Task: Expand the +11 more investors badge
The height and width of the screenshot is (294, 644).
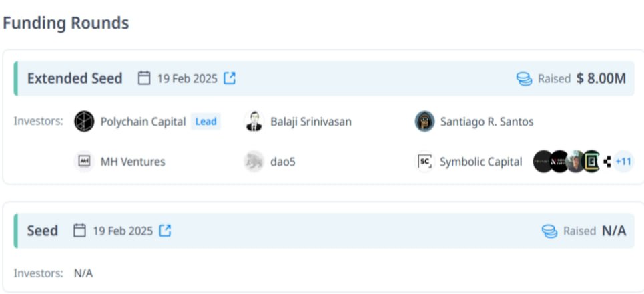Action: [x=623, y=162]
